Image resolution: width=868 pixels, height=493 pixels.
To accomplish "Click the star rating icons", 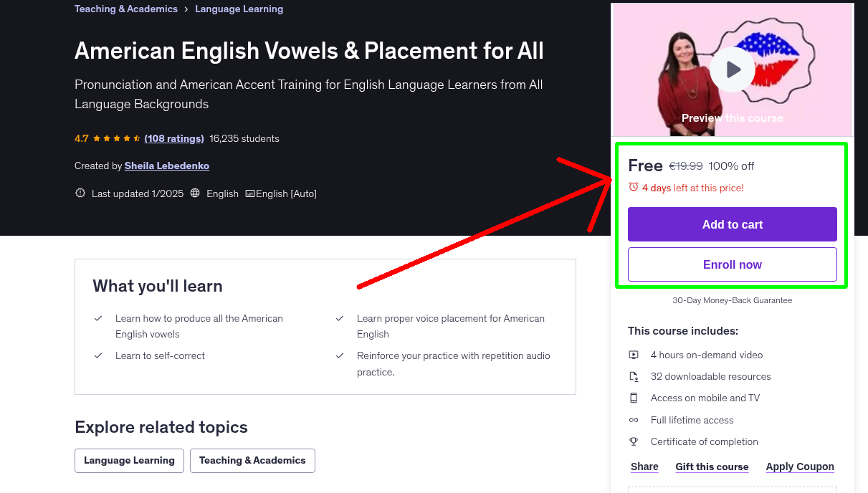I will tap(118, 138).
